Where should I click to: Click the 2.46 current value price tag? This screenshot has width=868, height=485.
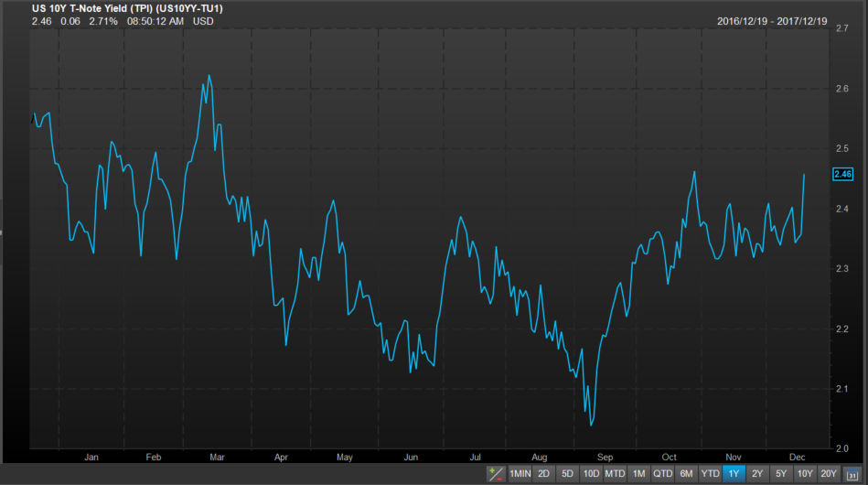843,175
